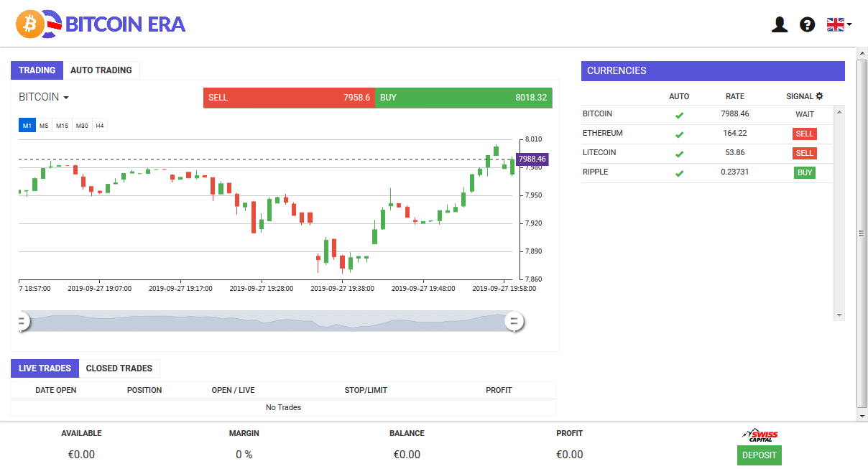The width and height of the screenshot is (868, 469).
Task: Click the green DEPOSIT button
Action: [x=759, y=455]
